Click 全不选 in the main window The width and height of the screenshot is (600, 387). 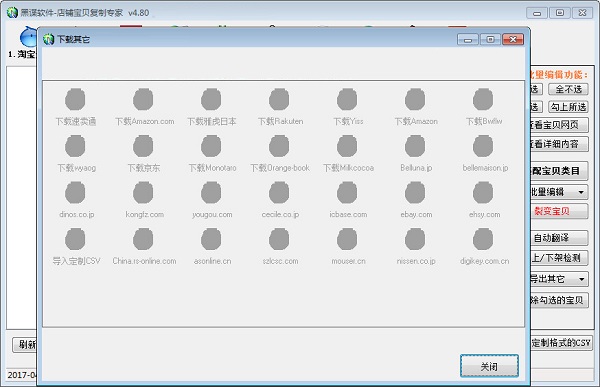(568, 89)
